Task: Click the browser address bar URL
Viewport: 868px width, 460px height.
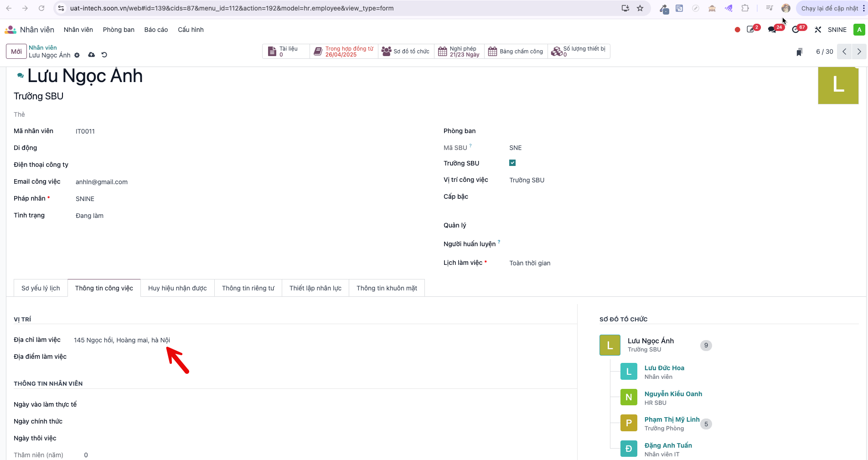Action: [x=232, y=8]
